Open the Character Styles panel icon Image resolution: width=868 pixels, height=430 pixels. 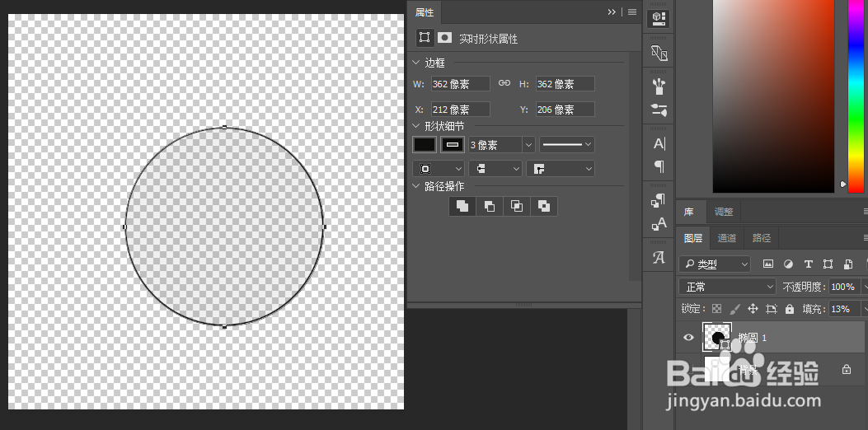click(659, 223)
